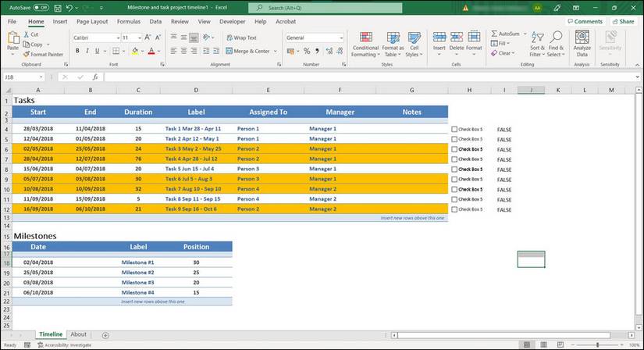The width and height of the screenshot is (644, 350).
Task: Toggle the AutoSave switch
Action: click(41, 8)
